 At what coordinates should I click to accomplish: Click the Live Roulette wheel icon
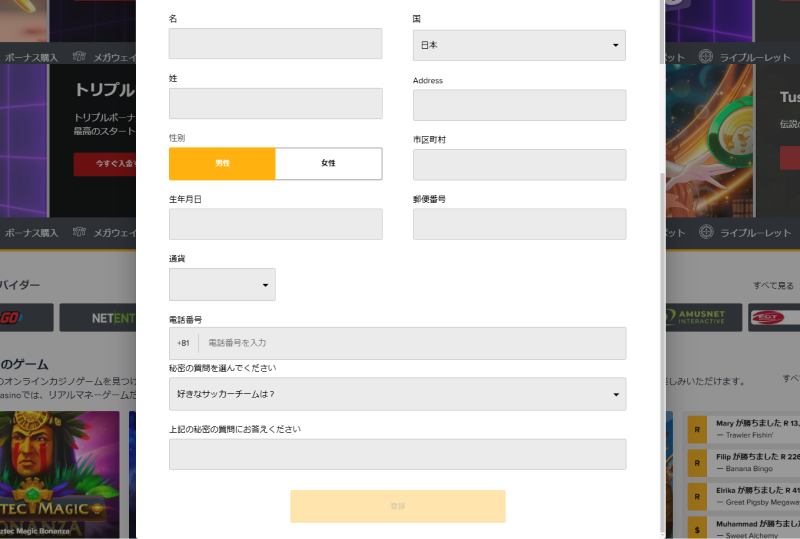coord(706,58)
